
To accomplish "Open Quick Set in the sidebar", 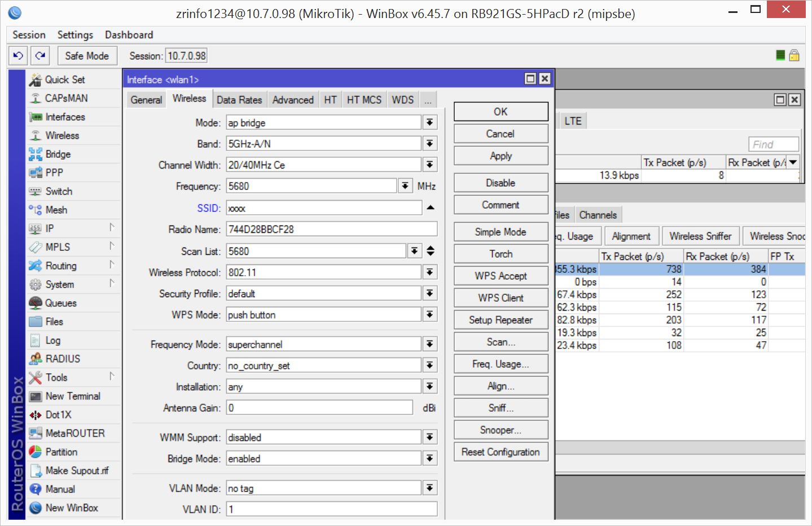I will [74, 79].
